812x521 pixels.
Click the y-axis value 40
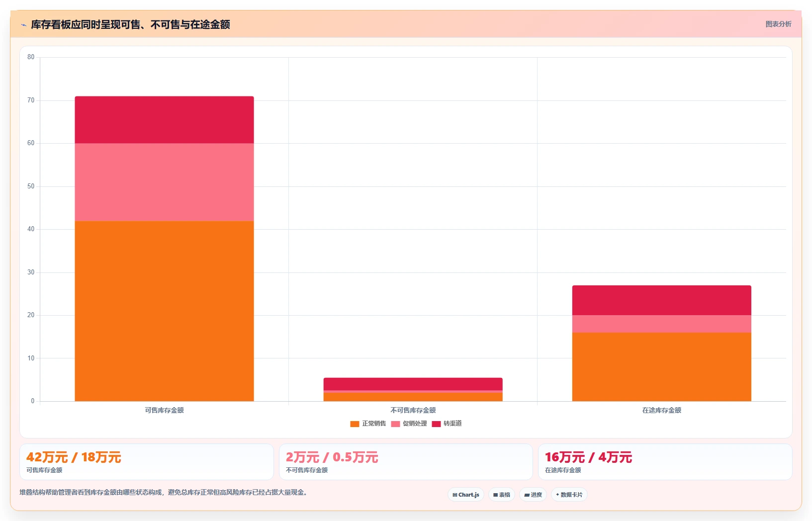coord(31,229)
